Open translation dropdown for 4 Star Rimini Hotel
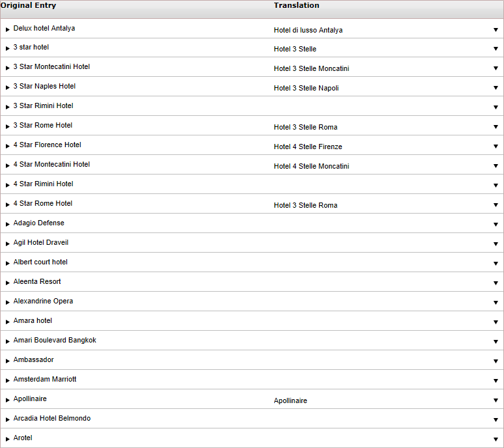Screen dimensions: 504x448 (496, 186)
